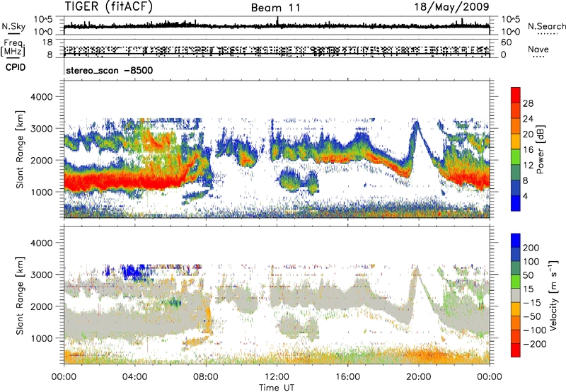Click the "08:00" time axis label
The height and width of the screenshot is (392, 566).
coord(206,377)
